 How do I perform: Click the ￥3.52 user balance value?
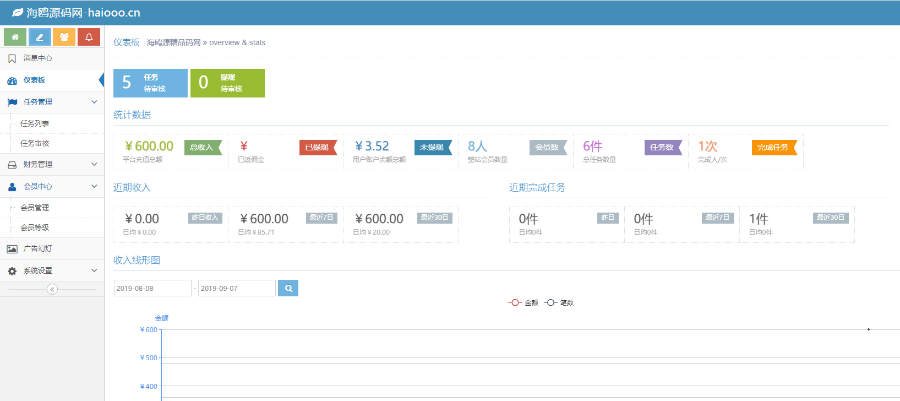click(371, 146)
